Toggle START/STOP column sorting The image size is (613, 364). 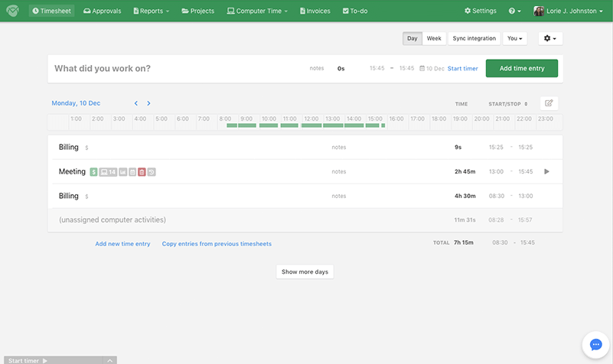click(x=508, y=104)
